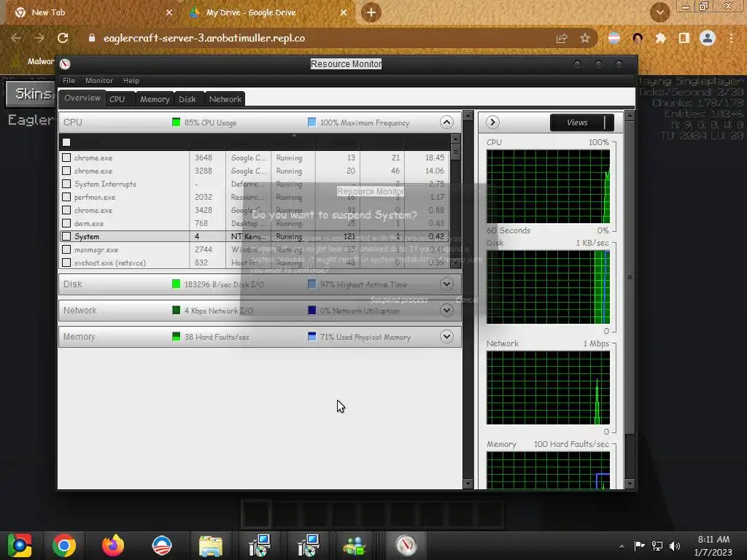
Task: Switch to the CPU tab
Action: point(117,99)
